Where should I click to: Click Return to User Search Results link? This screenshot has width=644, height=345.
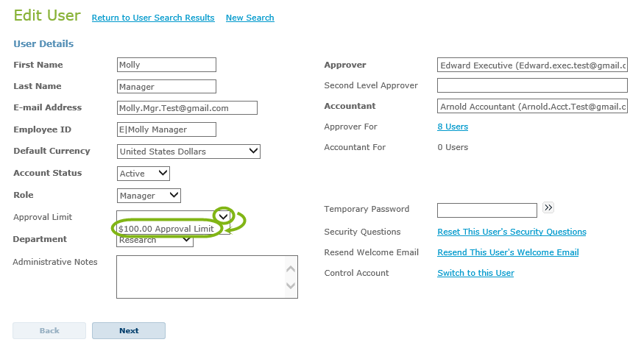pyautogui.click(x=153, y=18)
